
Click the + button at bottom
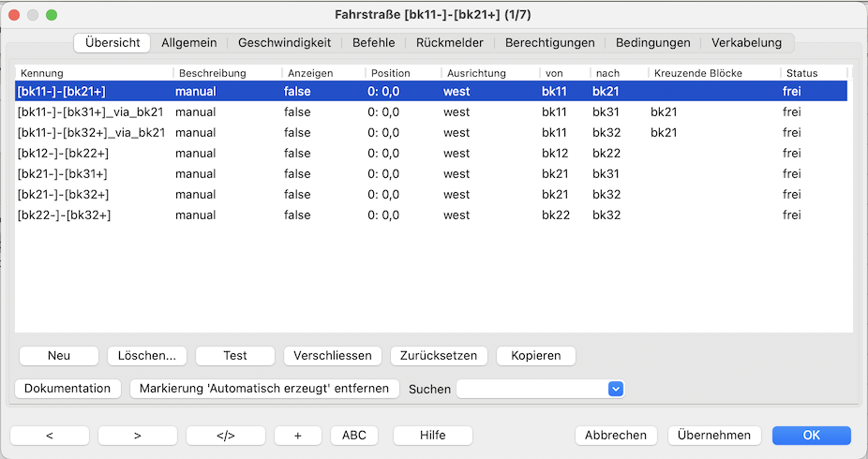tap(298, 436)
